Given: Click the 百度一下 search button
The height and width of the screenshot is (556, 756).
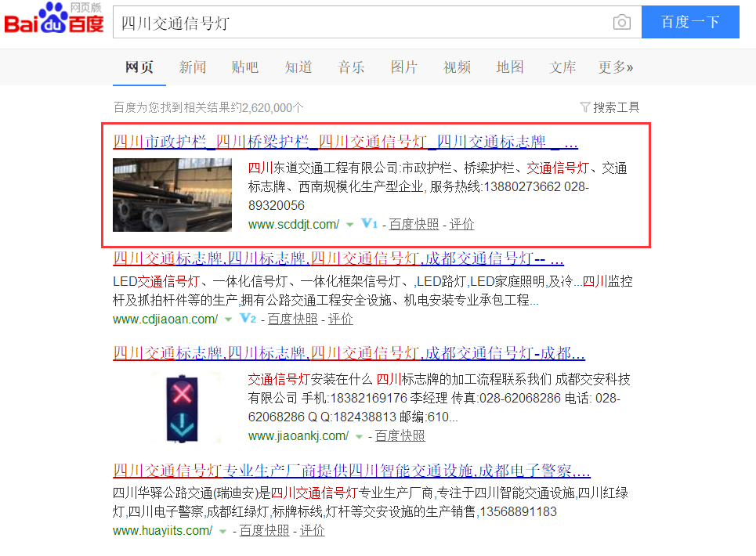Looking at the screenshot, I should pos(690,22).
